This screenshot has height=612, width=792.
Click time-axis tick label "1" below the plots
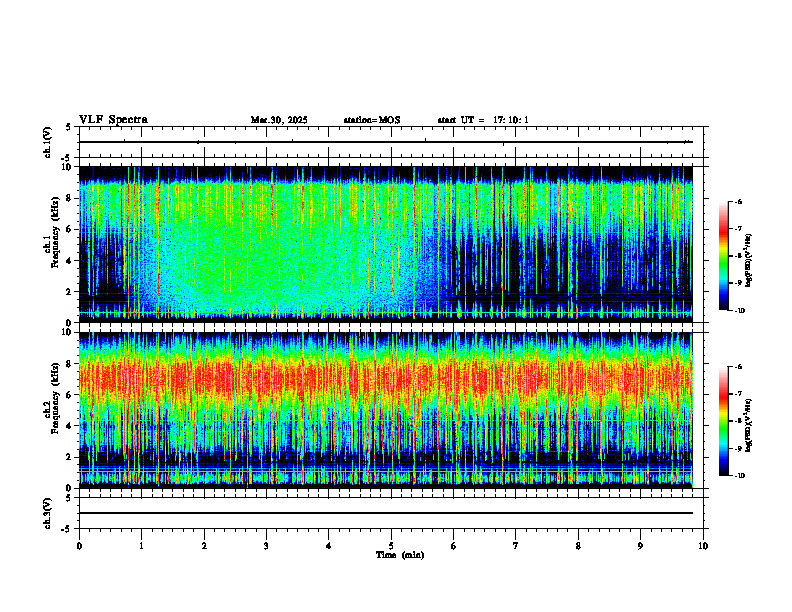141,546
